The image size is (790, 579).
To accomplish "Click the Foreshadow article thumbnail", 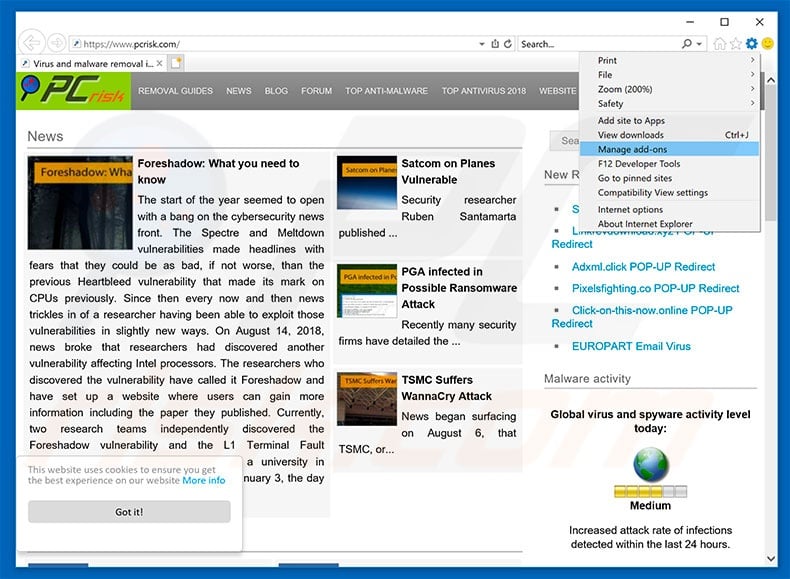I will tap(80, 203).
